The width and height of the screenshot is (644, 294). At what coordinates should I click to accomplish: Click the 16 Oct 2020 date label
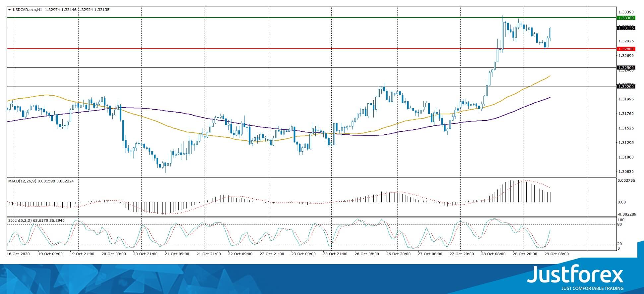18,254
